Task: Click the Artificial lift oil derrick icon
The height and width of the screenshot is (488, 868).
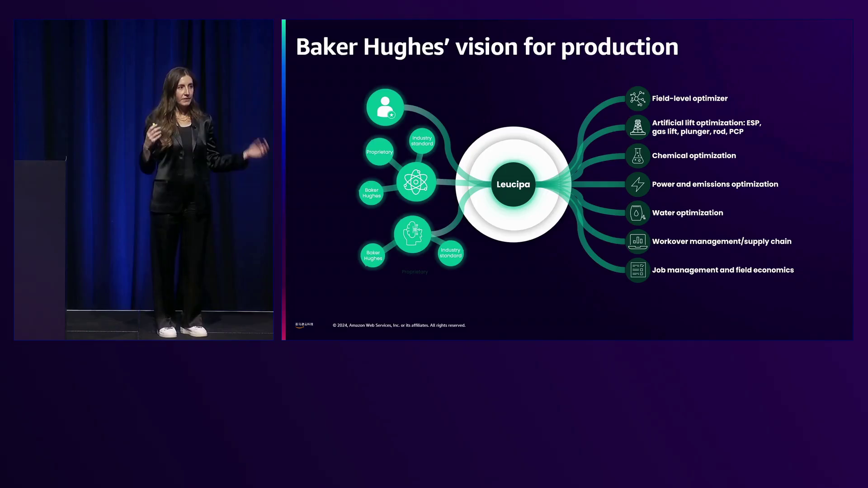Action: pyautogui.click(x=637, y=127)
